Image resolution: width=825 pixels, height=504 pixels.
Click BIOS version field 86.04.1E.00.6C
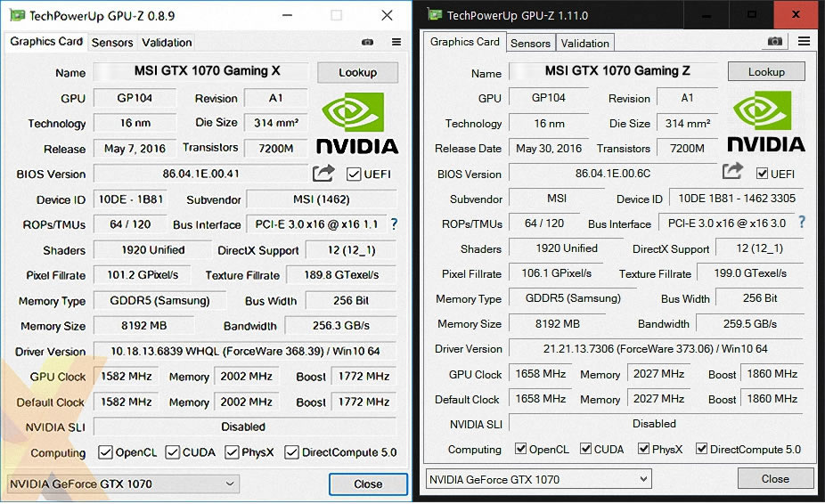click(613, 173)
